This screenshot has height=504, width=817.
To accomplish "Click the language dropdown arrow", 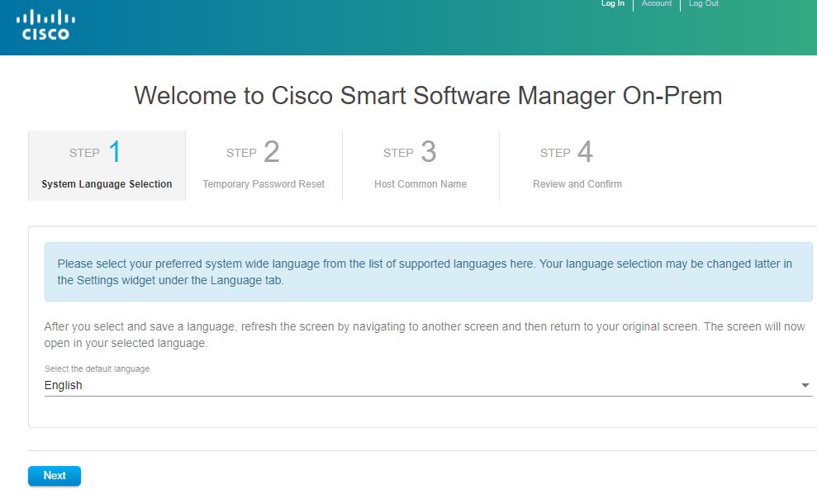I will pos(805,386).
